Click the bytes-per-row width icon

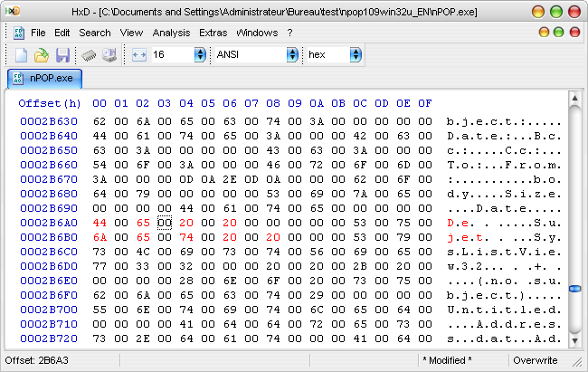click(x=138, y=55)
